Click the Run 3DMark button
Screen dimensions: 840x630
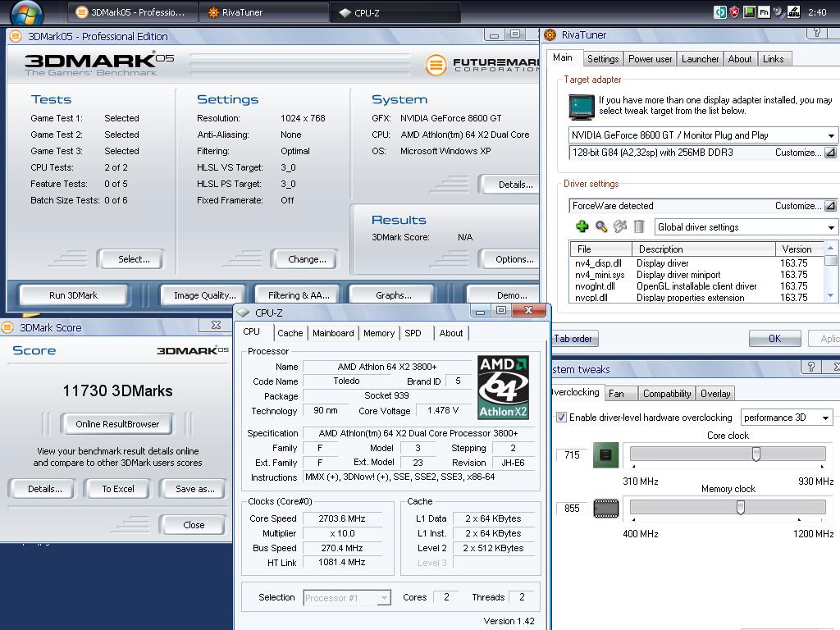(73, 295)
